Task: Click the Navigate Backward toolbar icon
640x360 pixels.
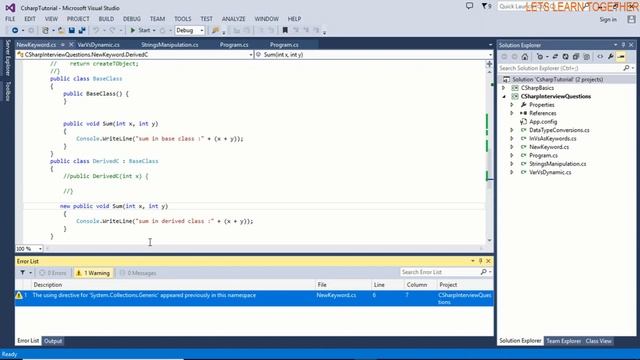Action: [15, 30]
